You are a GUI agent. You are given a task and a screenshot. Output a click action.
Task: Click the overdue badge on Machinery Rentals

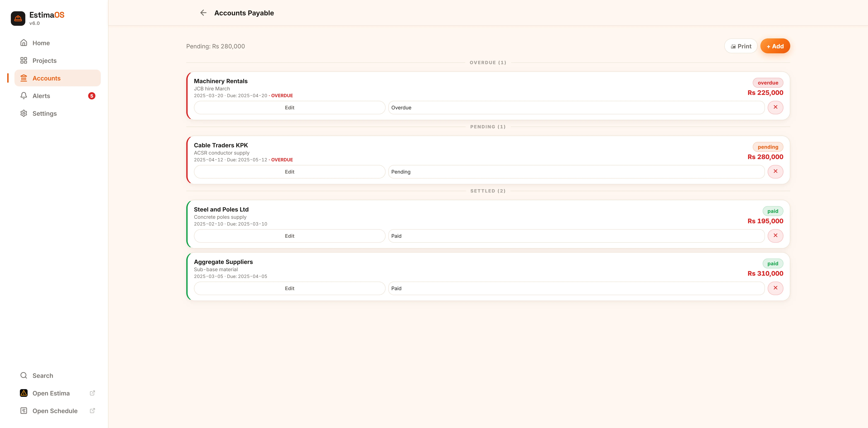coord(768,83)
